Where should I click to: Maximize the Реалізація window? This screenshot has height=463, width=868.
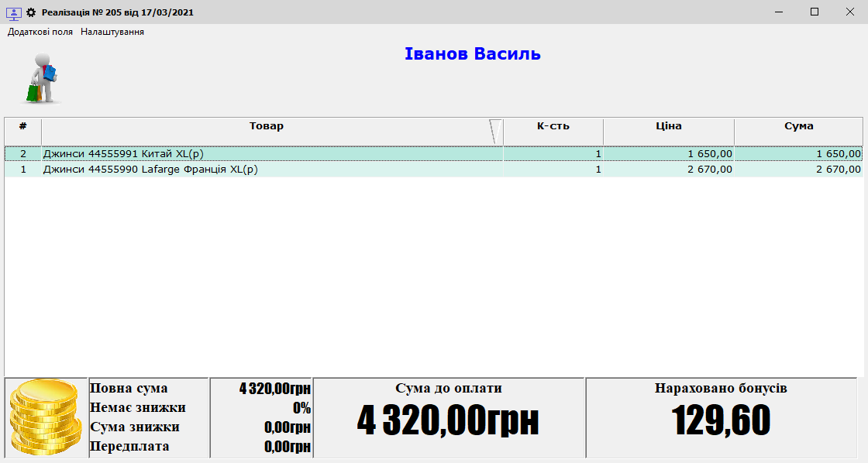[815, 12]
